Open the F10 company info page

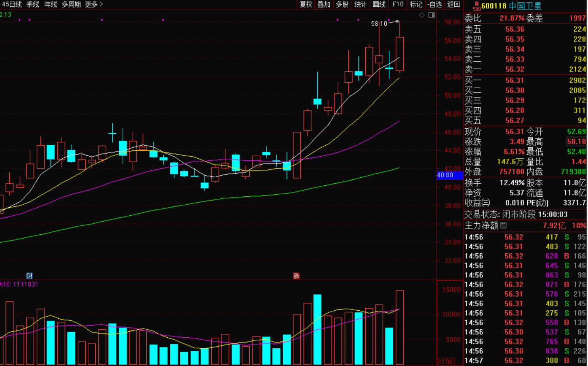coord(398,5)
